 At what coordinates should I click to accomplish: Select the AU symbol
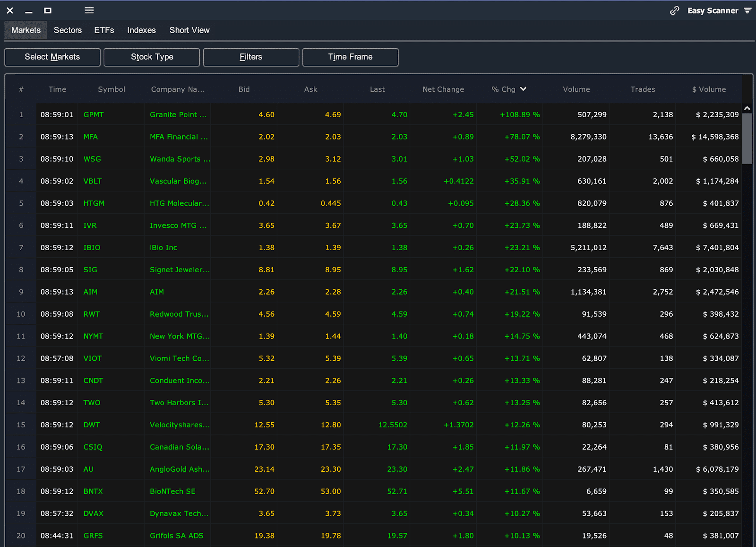88,469
